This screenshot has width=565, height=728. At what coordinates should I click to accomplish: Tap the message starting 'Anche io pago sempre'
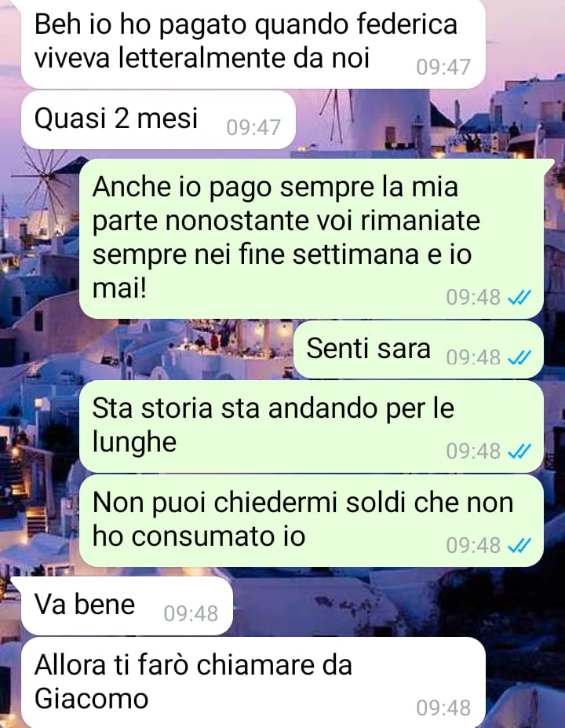[x=312, y=239]
